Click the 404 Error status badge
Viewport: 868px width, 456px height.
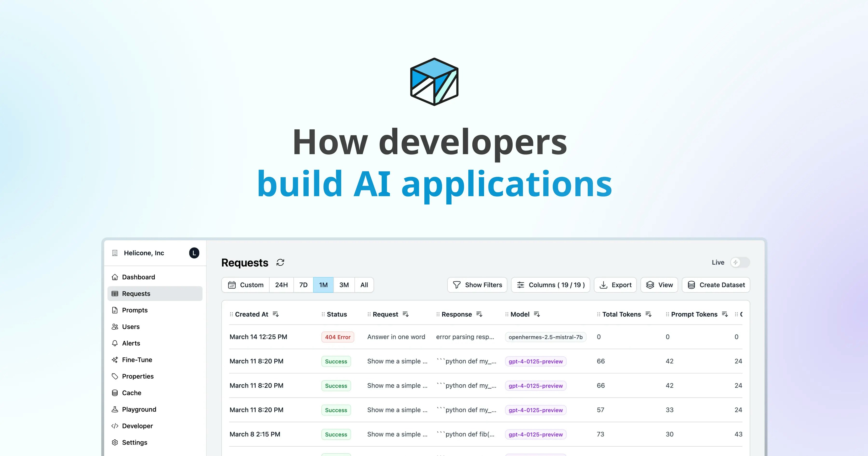338,337
